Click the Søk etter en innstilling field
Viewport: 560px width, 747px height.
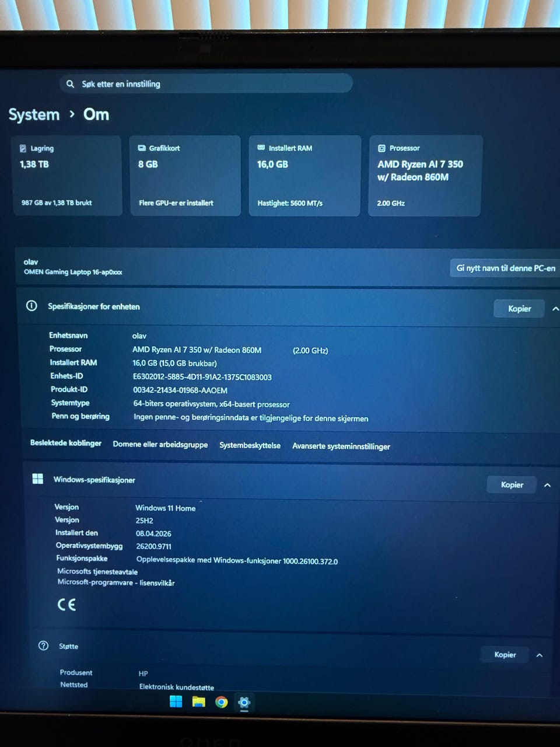point(206,83)
